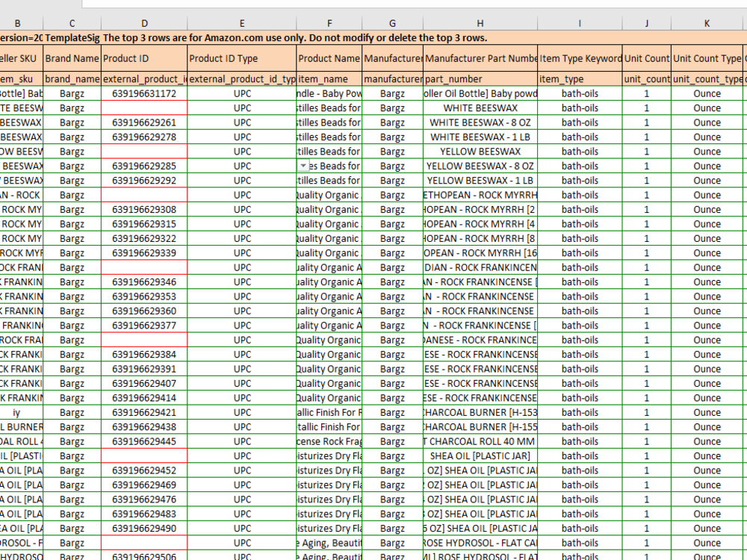Image resolution: width=747 pixels, height=560 pixels.
Task: Click the 'SHEA OIL [PLASTIC JAR]' part number cell
Action: (x=480, y=455)
